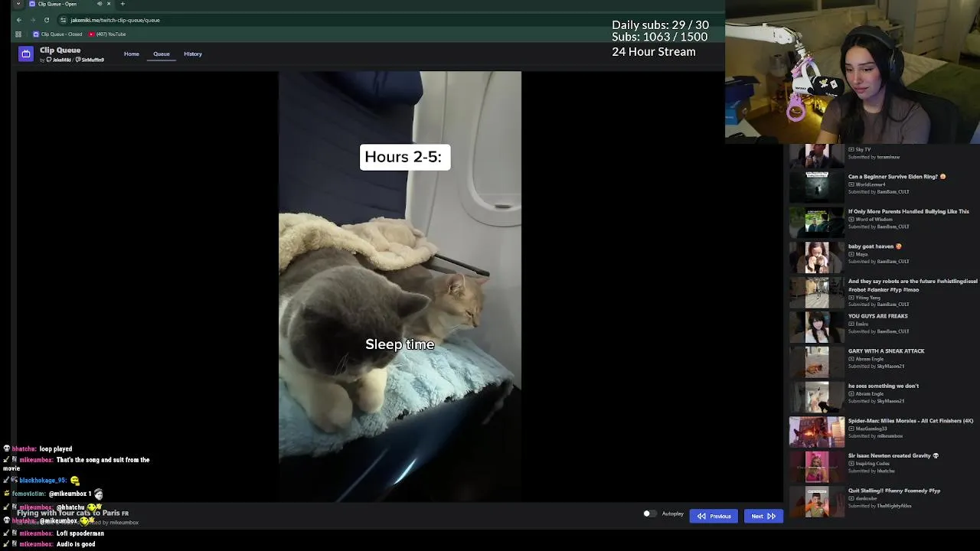Click the playing cat clip video
980x551 pixels.
[x=400, y=287]
